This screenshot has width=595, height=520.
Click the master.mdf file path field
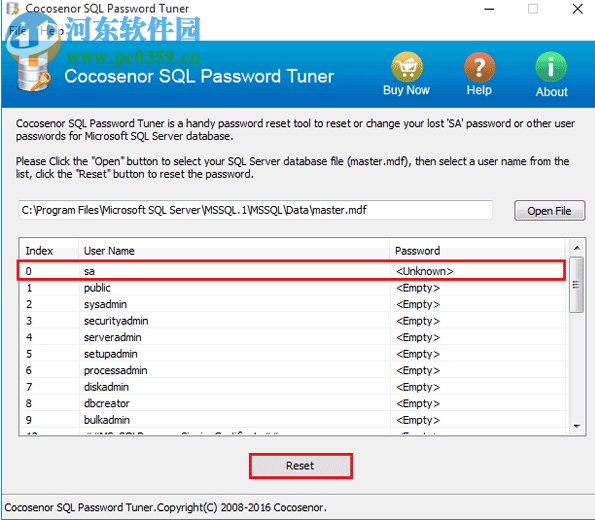click(x=255, y=210)
